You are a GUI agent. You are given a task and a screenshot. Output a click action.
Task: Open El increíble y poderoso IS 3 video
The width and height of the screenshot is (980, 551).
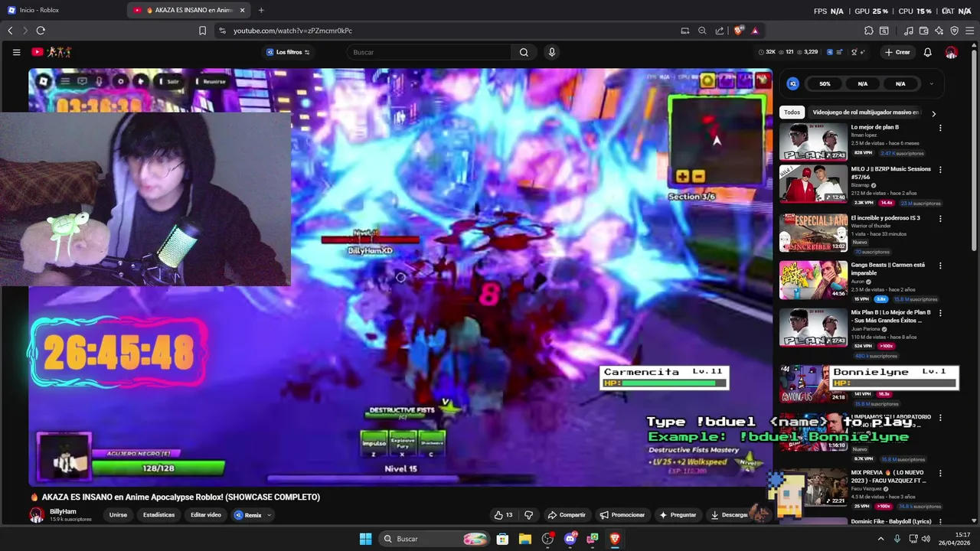tap(813, 233)
